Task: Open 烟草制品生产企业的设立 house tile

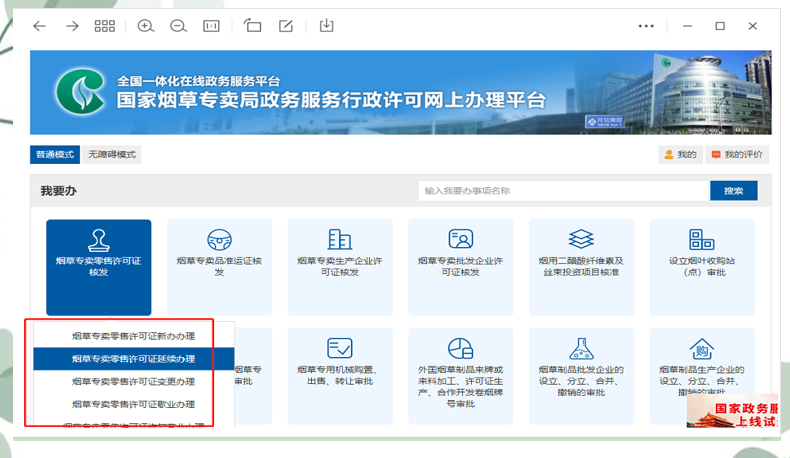Action: (x=702, y=376)
